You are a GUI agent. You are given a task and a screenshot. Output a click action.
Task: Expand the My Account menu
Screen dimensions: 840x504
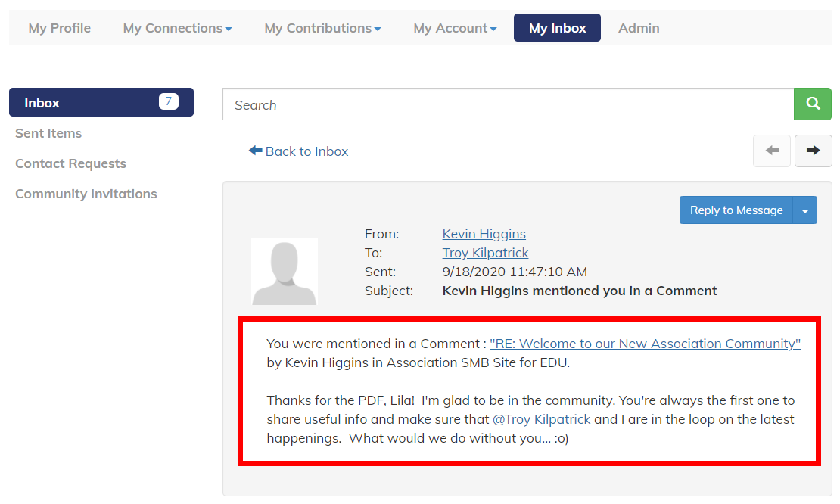coord(455,28)
